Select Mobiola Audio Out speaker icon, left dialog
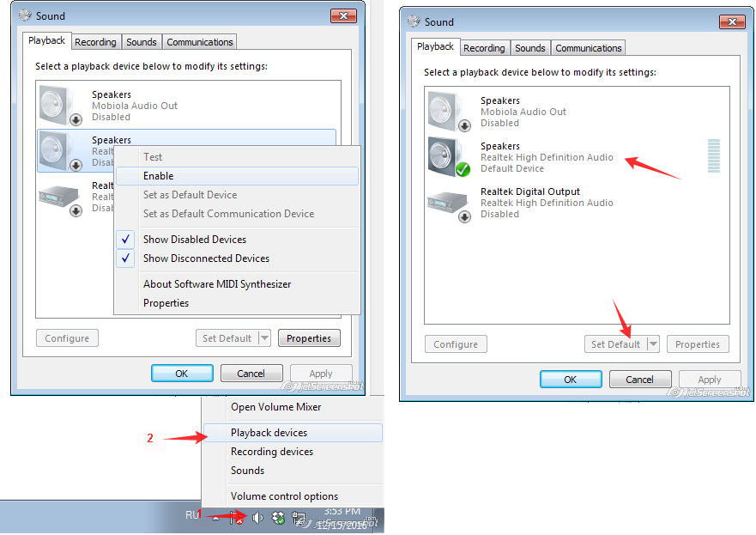The height and width of the screenshot is (535, 756). (x=60, y=106)
